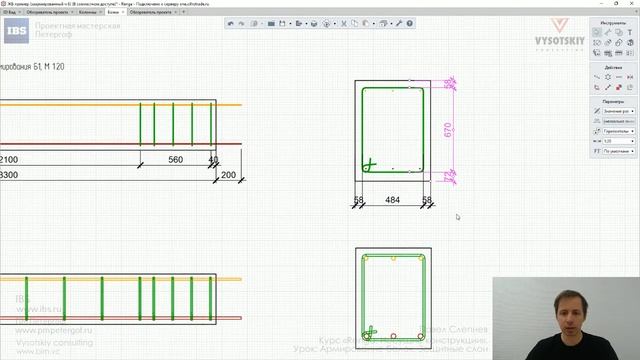Click the folder-shaped Open project icon
640x360 pixels.
[271, 24]
